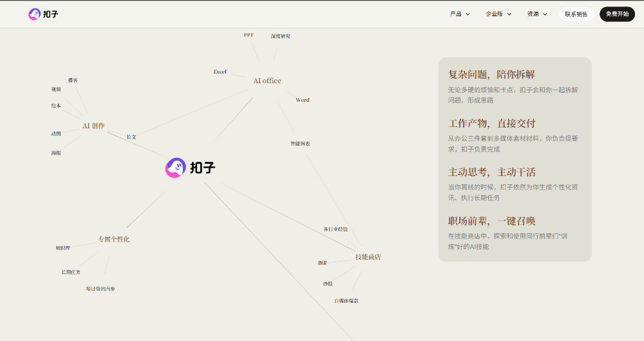Click the 扣子 logo in the header

pos(43,14)
